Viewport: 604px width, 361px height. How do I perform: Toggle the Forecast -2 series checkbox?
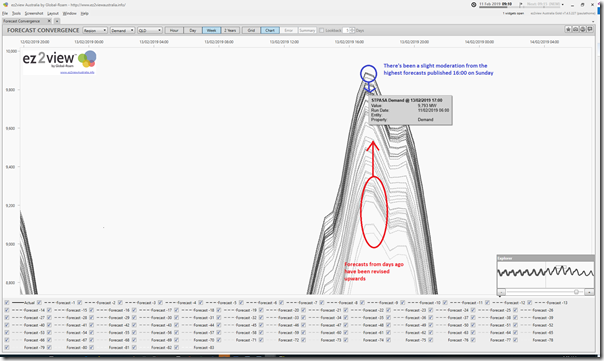pyautogui.click(x=80, y=303)
